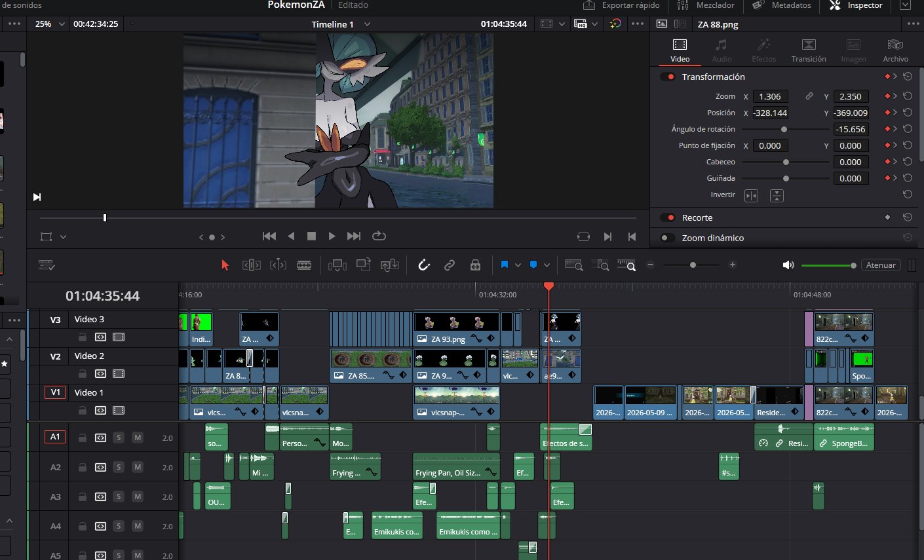
Task: Click the full extent zoom icon
Action: pos(573,265)
